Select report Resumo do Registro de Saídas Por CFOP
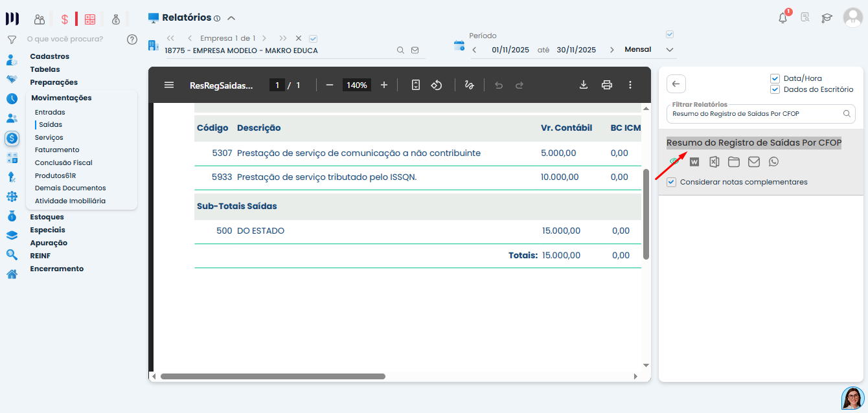 754,142
